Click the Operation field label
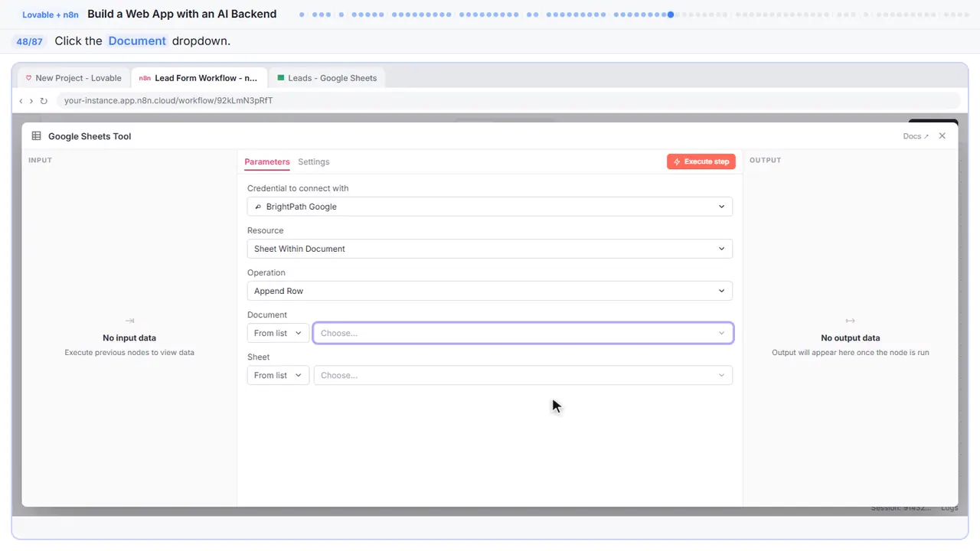Screen dimensions: 980x551 point(266,272)
